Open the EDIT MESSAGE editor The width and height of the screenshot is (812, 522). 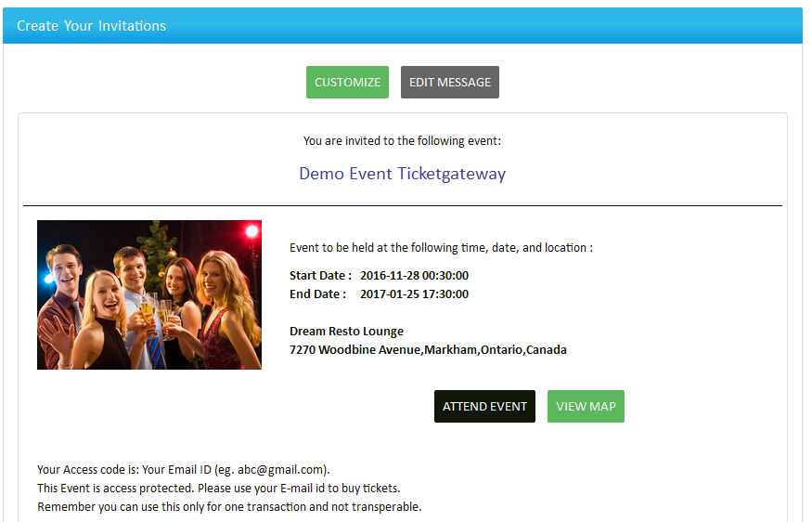click(450, 82)
